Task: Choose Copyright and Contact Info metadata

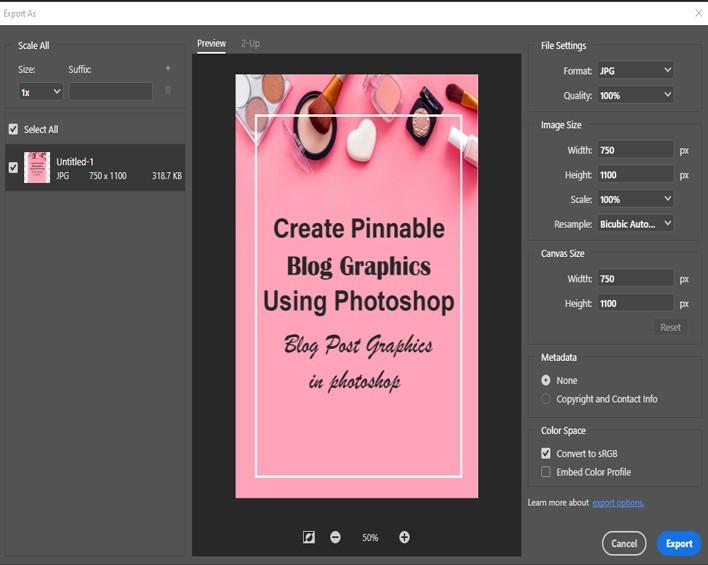Action: point(545,399)
